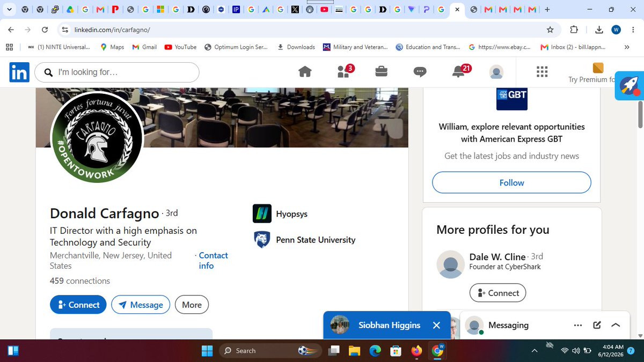This screenshot has height=362, width=644.
Task: Open Chrome downloads icon
Action: (599, 29)
